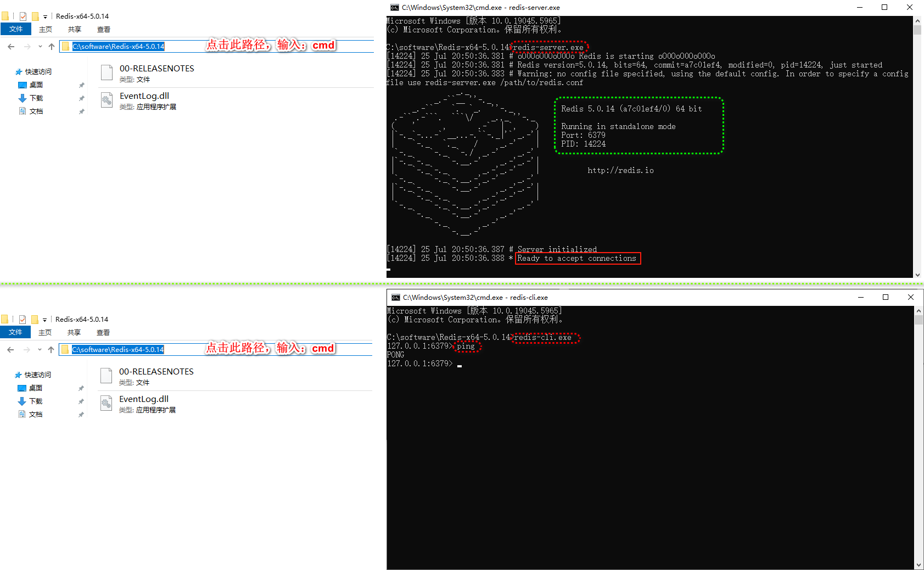Select the 00-RELEASENOTES file
This screenshot has width=924, height=570.
[x=157, y=68]
